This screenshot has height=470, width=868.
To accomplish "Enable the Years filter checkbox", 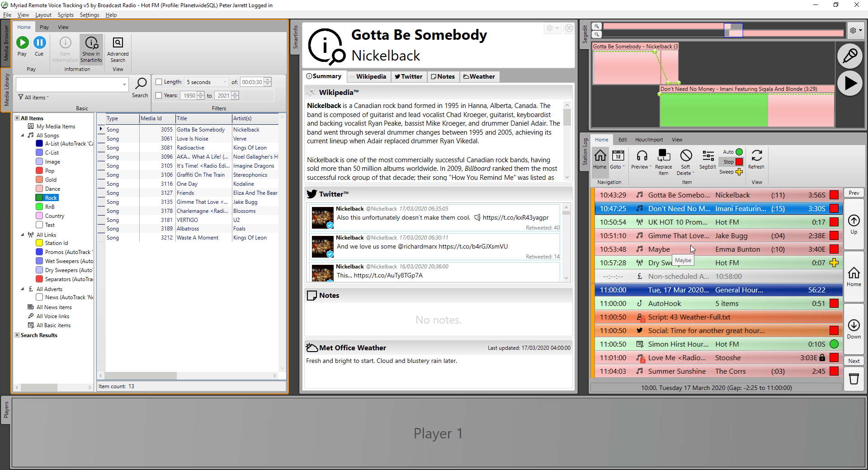I will (x=159, y=95).
